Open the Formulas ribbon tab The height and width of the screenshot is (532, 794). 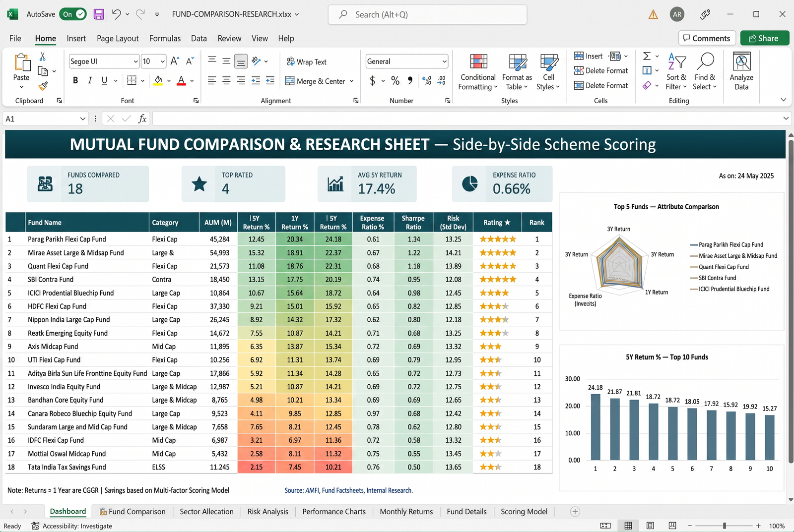coord(165,38)
